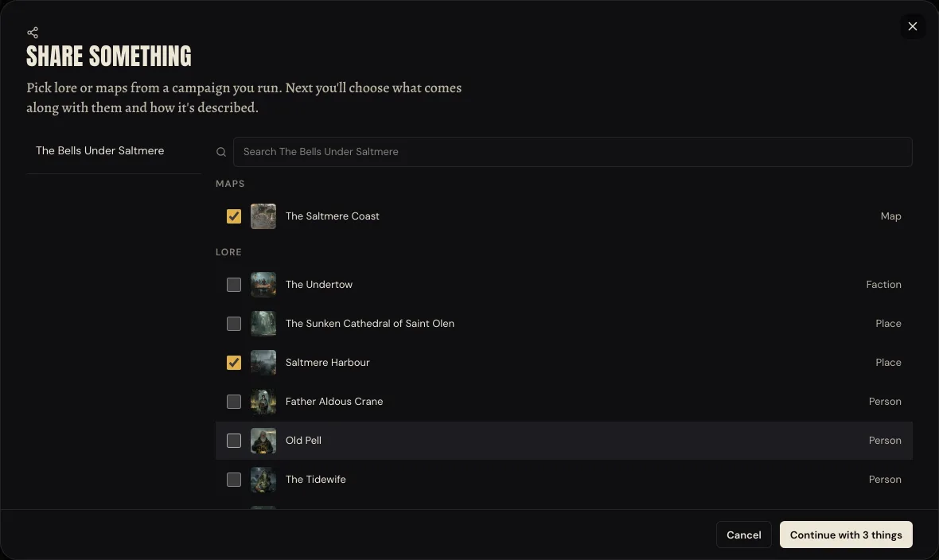Image resolution: width=939 pixels, height=560 pixels.
Task: Focus the Search The Bells Under Saltmere field
Action: [572, 152]
